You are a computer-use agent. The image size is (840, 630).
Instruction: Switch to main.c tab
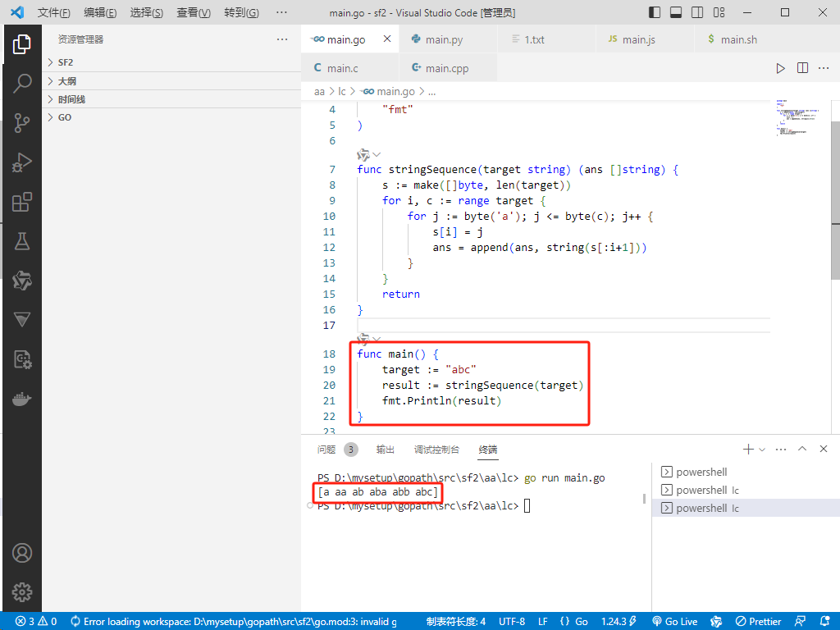pos(349,68)
